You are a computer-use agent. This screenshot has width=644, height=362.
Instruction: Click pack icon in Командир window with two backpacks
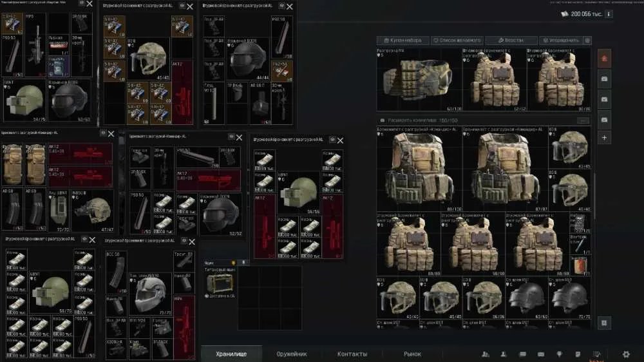pos(103,133)
